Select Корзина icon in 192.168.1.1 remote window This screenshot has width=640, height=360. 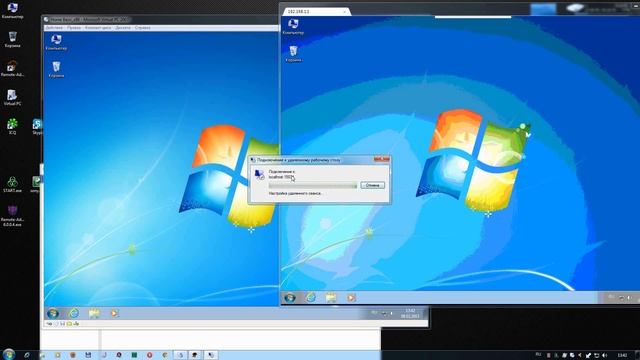[x=293, y=53]
